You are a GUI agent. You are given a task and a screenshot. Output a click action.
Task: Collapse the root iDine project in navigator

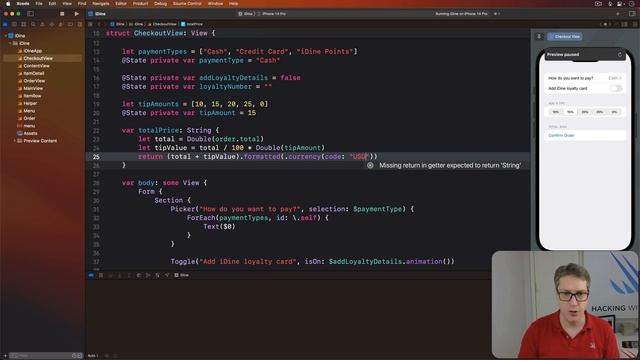(x=5, y=36)
